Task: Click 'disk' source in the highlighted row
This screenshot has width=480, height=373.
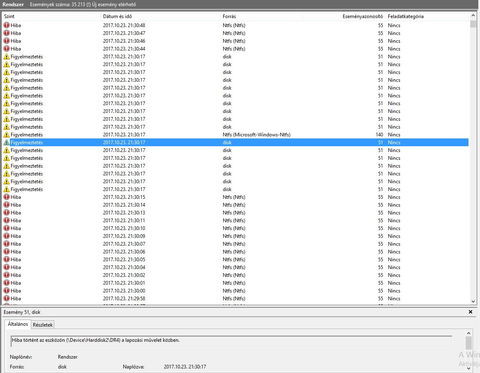Action: click(227, 142)
